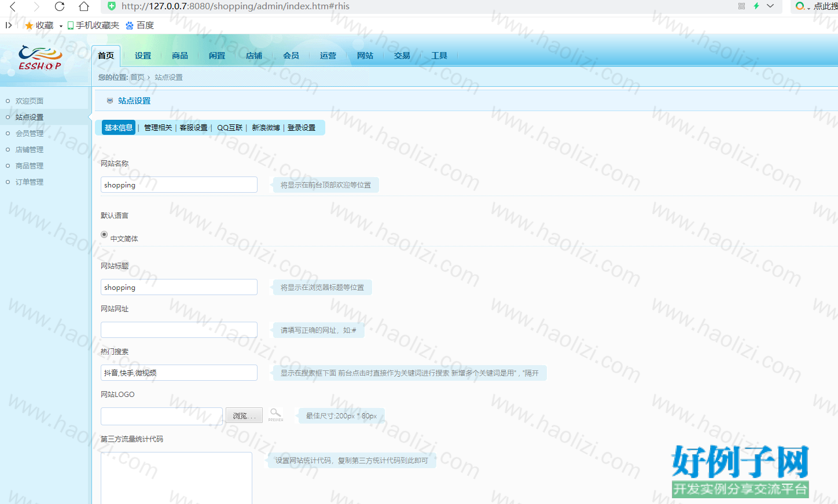Screen dimensions: 838x504
Task: Open 手机收藏夹 bookmark
Action: click(93, 25)
